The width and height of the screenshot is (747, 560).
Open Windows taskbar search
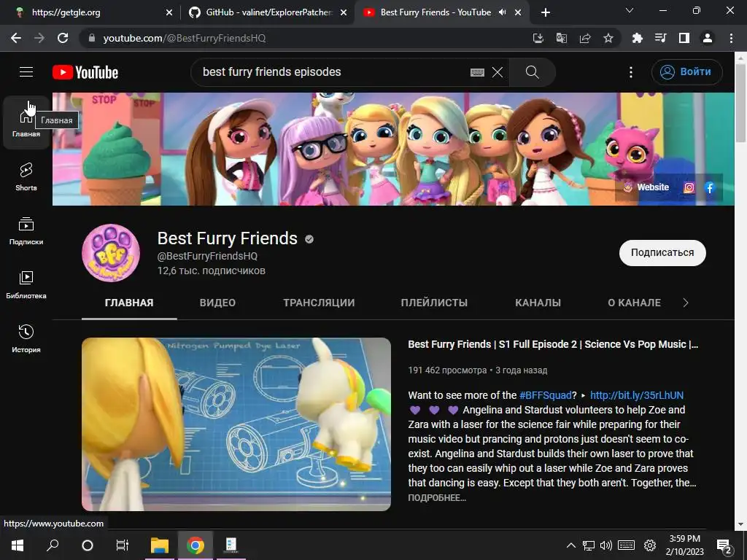coord(53,545)
